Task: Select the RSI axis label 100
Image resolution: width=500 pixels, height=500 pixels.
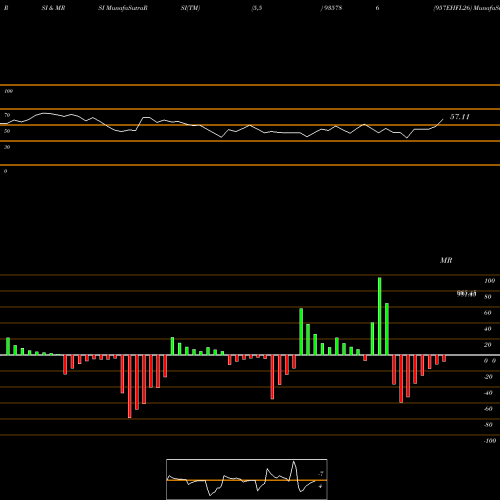Action: coord(8,91)
